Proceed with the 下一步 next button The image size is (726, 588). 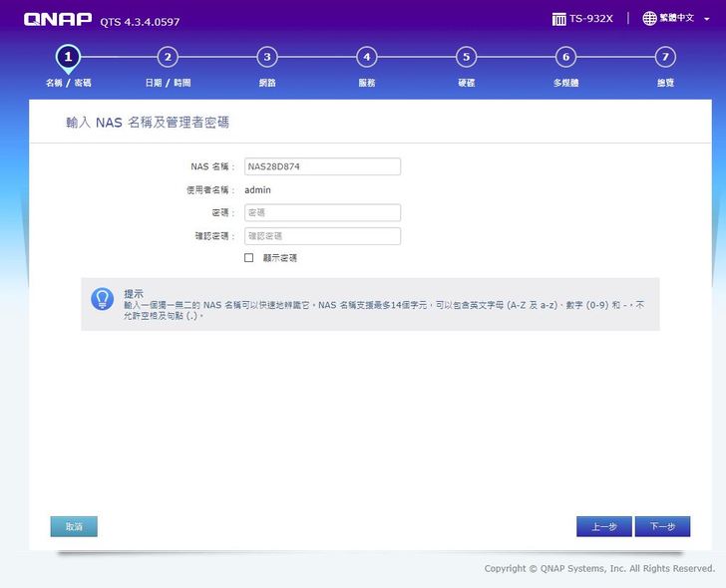[662, 526]
